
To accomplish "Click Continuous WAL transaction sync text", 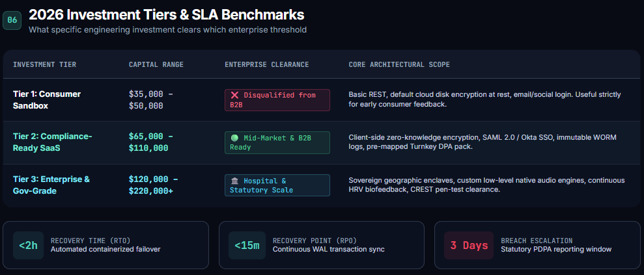I will click(x=329, y=249).
